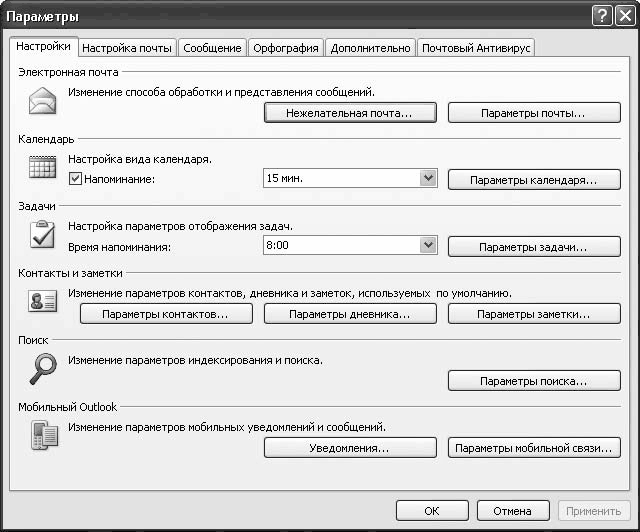Click the mobile phone Outlook icon

(41, 436)
